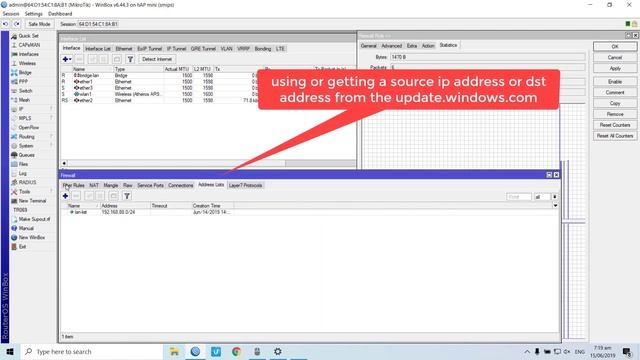640x360 pixels.
Task: Click the redo arrow in the top toolbar
Action: [17, 24]
